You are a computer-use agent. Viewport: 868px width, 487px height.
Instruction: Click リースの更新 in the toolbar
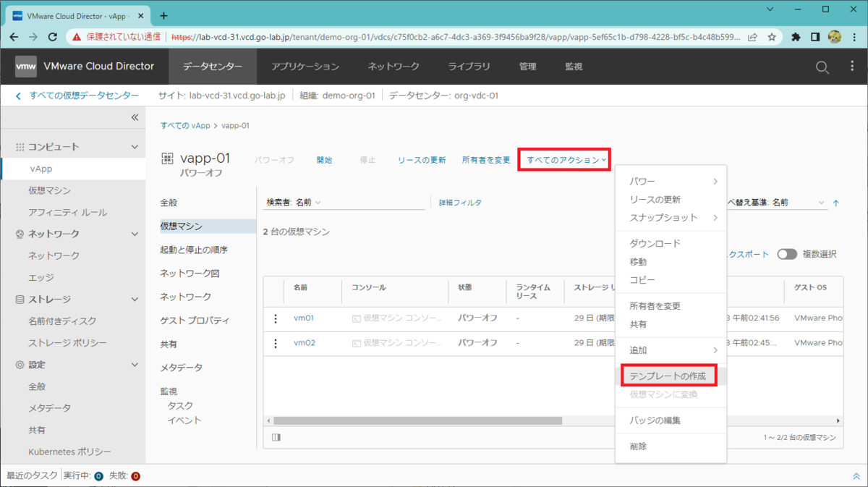coord(422,160)
